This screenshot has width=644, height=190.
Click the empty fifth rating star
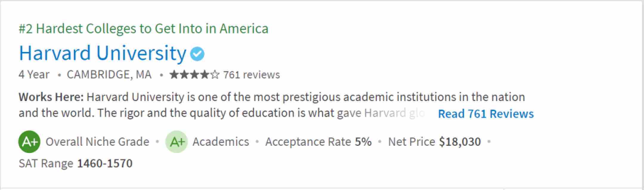[215, 75]
